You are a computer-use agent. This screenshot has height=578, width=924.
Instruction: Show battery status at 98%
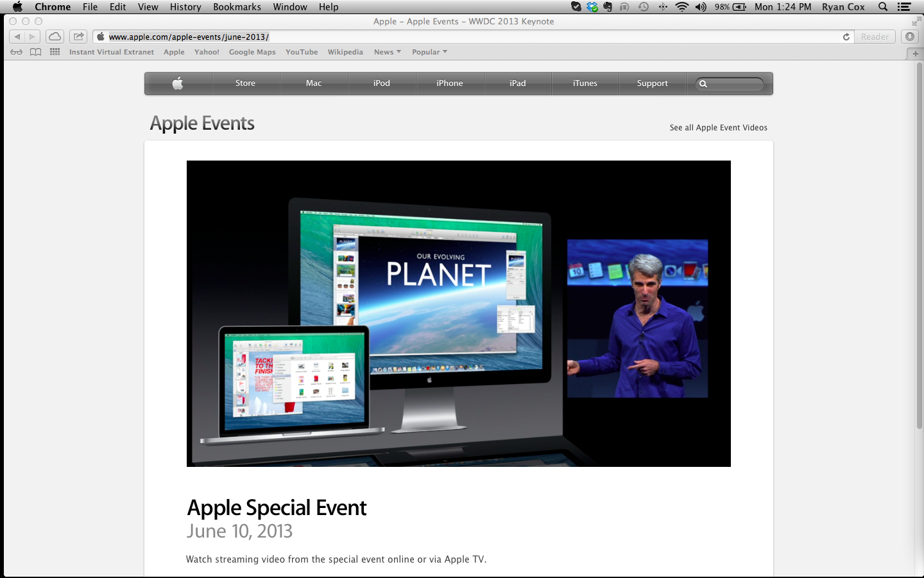point(730,7)
